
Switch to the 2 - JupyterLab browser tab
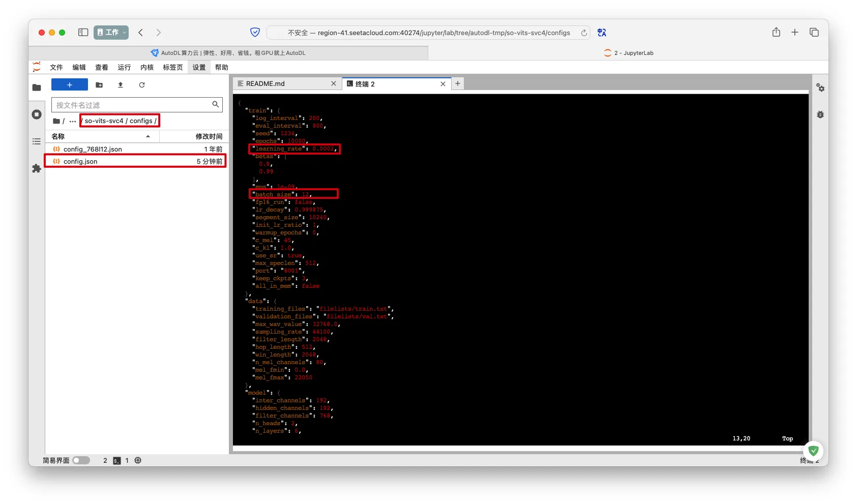pyautogui.click(x=629, y=53)
